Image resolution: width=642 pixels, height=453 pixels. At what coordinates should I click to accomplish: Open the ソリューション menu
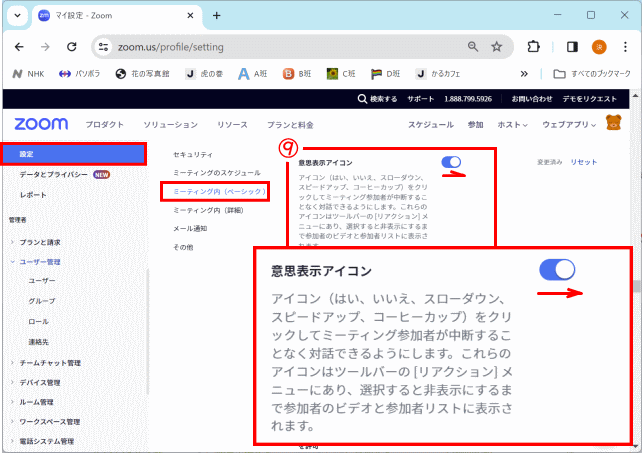coord(170,125)
